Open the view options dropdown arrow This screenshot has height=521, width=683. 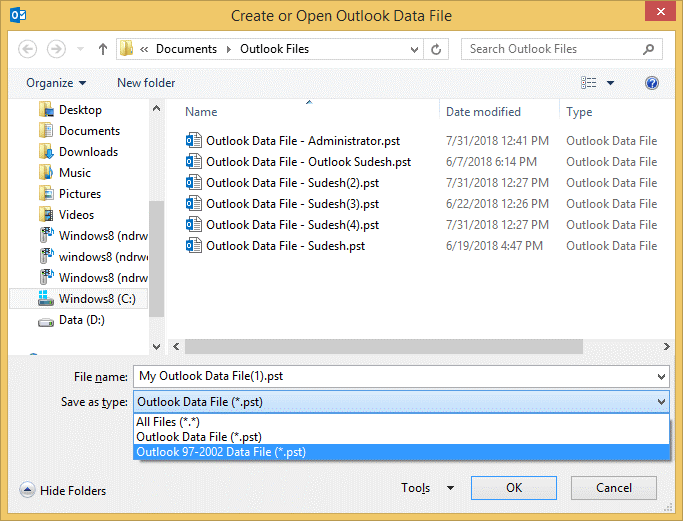pos(611,83)
